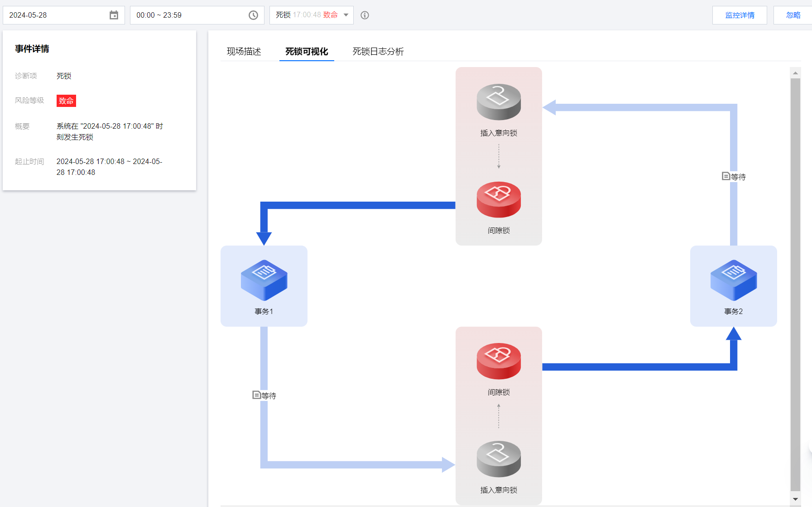Click the info icon beside the deadlock selector

(x=365, y=15)
